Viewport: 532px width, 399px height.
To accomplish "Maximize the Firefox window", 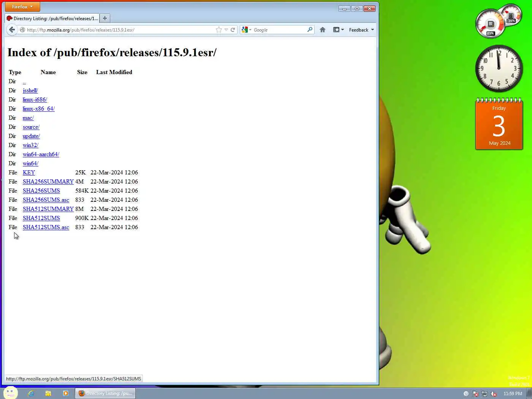I will pyautogui.click(x=357, y=8).
